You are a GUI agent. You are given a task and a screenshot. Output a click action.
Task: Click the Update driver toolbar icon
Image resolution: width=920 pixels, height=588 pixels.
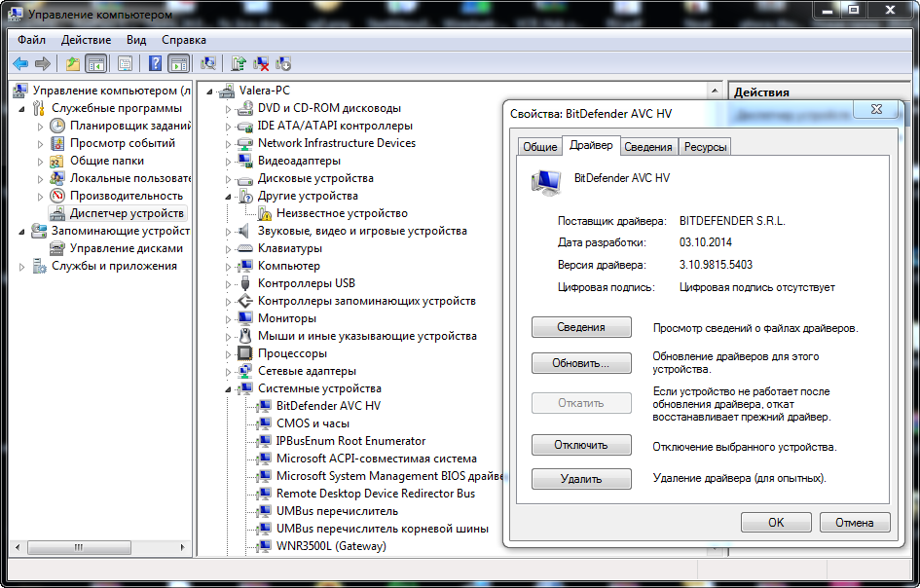[239, 63]
